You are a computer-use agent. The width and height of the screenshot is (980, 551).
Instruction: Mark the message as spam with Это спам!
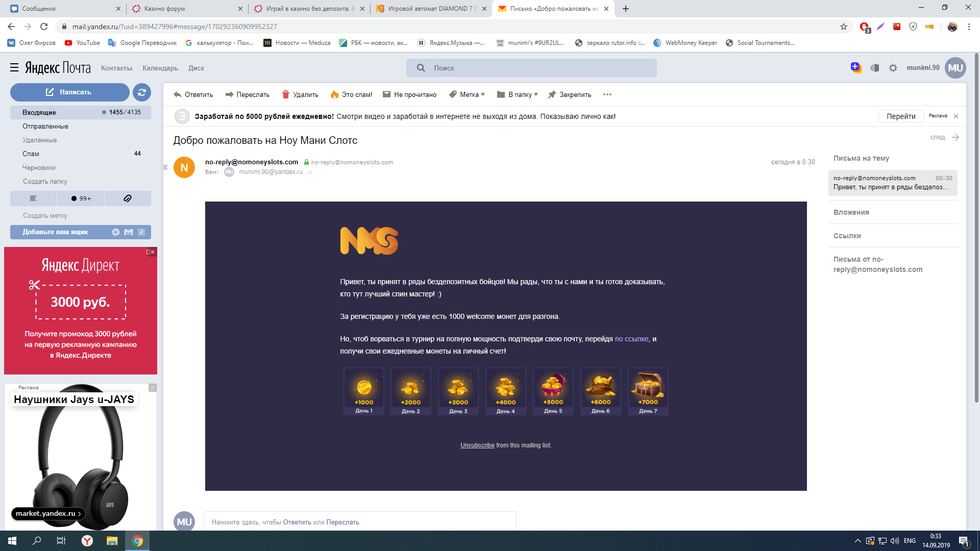pos(351,94)
